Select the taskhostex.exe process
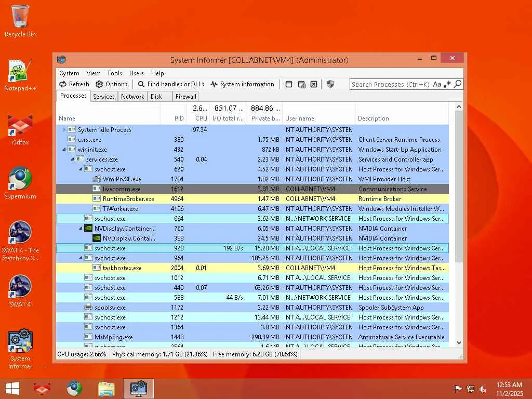Screen dimensions: 532x399 pos(252,268)
